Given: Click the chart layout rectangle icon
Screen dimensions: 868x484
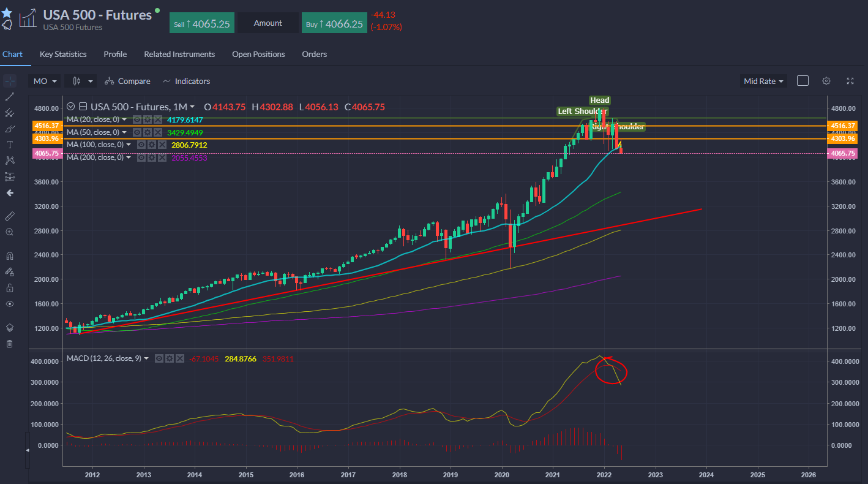Looking at the screenshot, I should click(x=803, y=81).
